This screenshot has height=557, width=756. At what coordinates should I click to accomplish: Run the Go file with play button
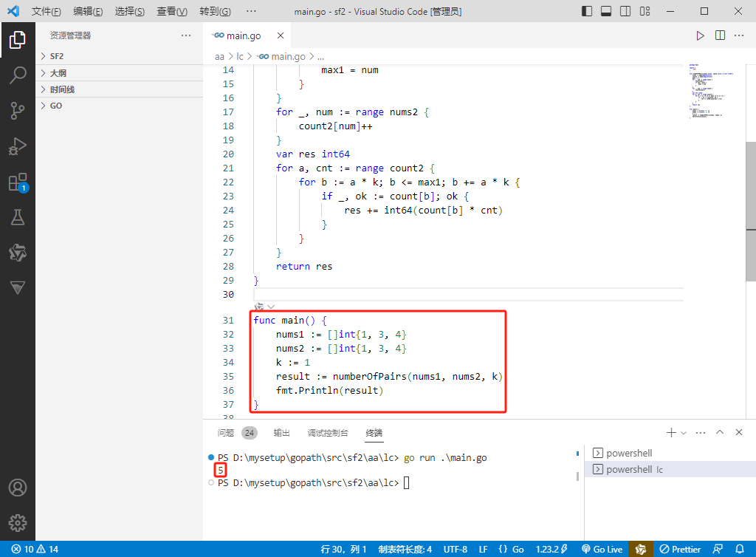click(x=700, y=35)
